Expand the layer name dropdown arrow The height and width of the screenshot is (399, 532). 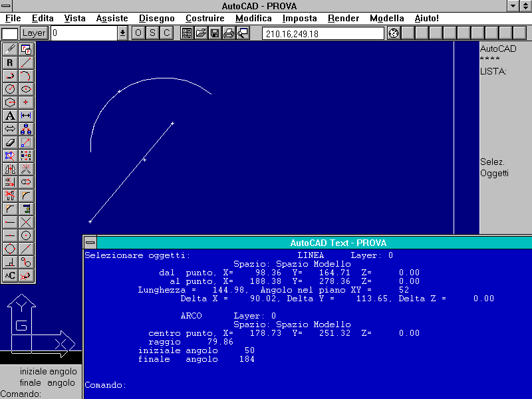pos(122,33)
